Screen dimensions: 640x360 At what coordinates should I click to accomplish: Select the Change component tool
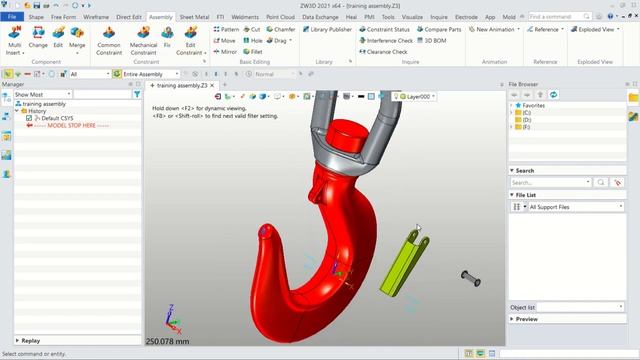(x=38, y=37)
